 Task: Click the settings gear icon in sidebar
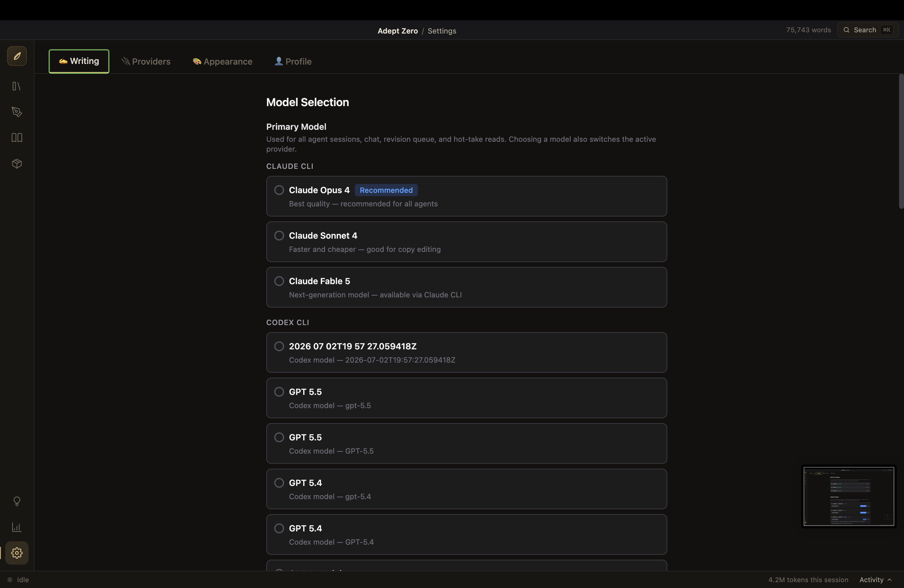(x=17, y=553)
